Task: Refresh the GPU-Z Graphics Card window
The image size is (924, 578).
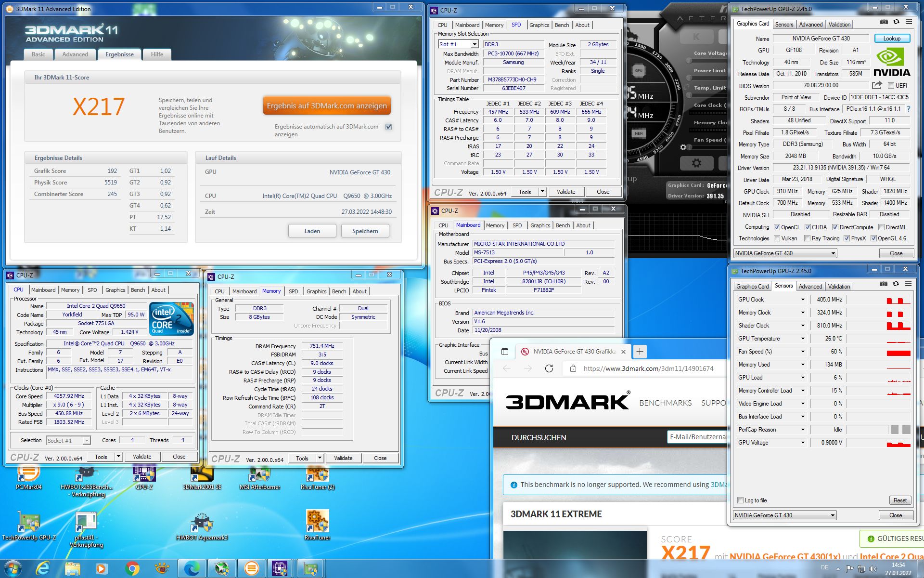Action: 896,22
